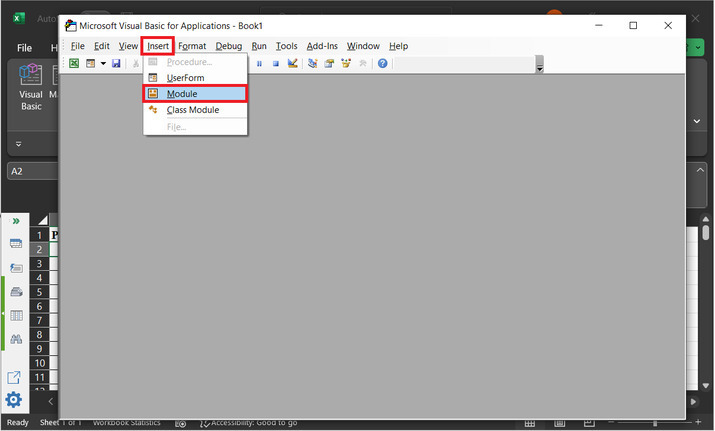Viewport: 715px width, 431px height.
Task: Toggle Design Mode in the VBA toolbar
Action: point(293,63)
